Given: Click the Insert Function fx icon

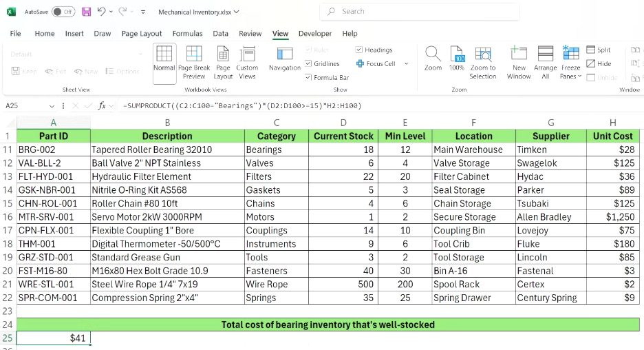Looking at the screenshot, I should coord(102,105).
